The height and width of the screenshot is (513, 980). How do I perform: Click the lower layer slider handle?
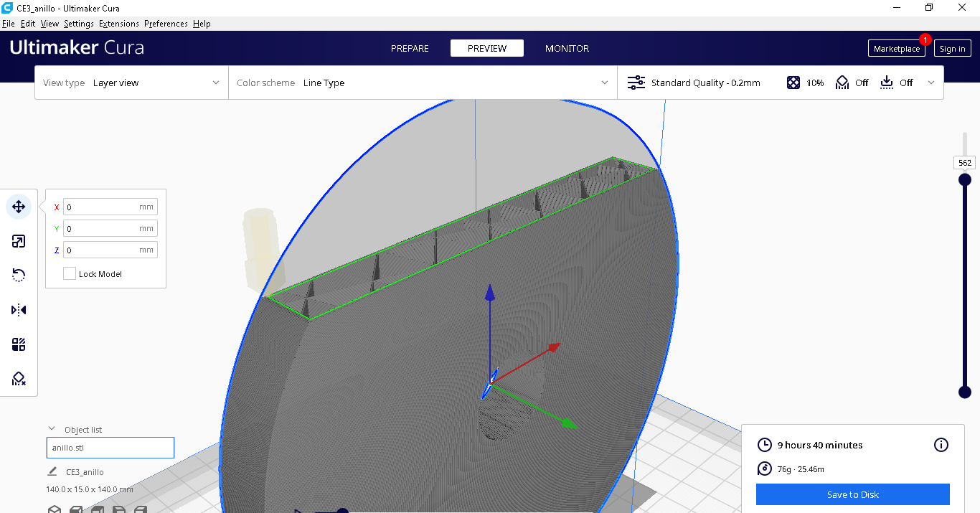click(x=965, y=392)
